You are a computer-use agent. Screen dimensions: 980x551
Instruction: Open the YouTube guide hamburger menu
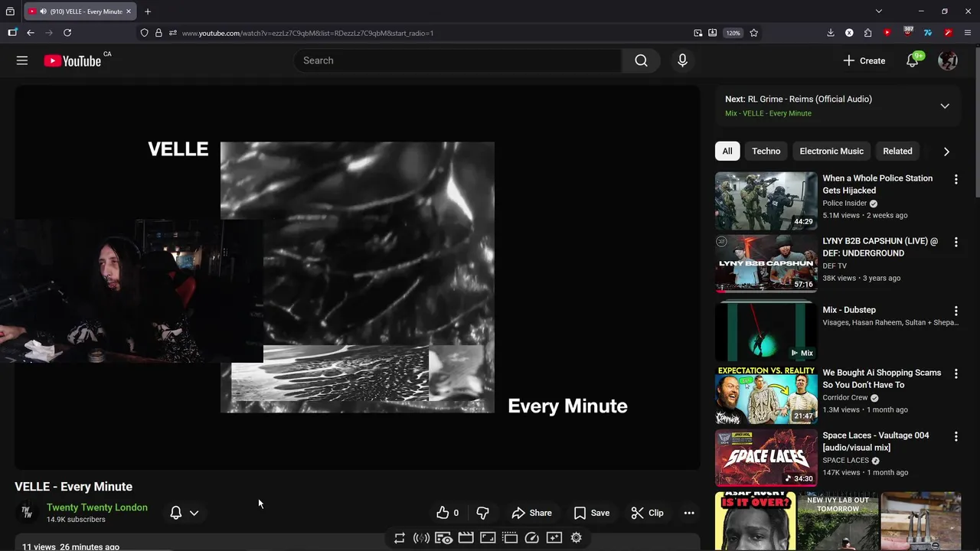[22, 60]
